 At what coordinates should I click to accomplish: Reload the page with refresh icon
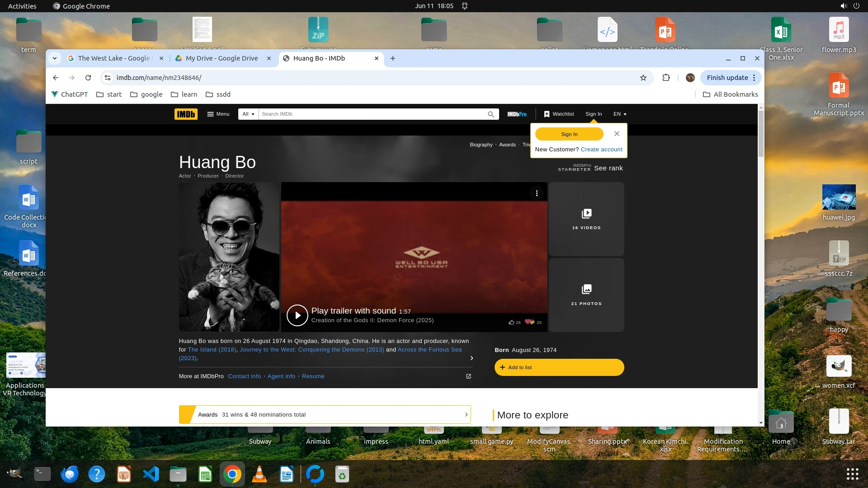[x=88, y=78]
